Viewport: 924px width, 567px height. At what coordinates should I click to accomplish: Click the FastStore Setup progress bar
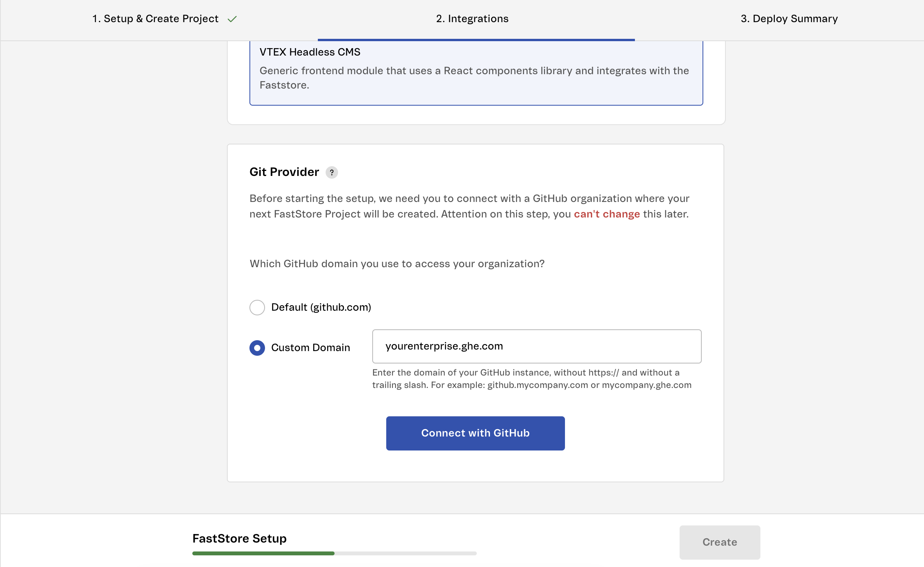334,553
